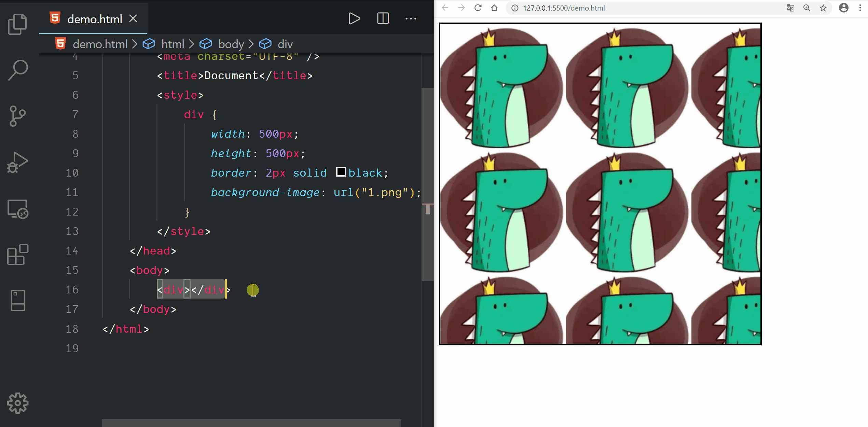Click the black color swatch in the editor
Screen dimensions: 868x427
coord(341,172)
